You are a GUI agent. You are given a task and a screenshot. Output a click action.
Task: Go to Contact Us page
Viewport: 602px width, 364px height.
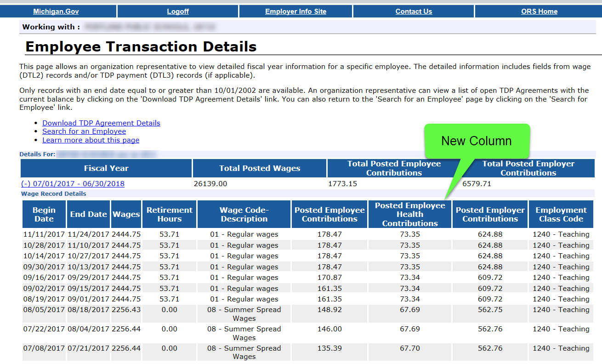coord(414,11)
